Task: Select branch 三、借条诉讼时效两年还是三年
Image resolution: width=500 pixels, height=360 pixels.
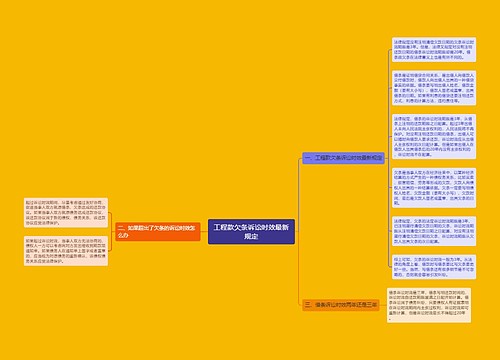Action: [341, 305]
